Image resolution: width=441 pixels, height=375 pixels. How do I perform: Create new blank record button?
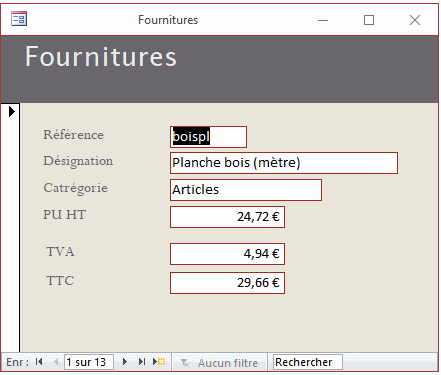click(159, 362)
